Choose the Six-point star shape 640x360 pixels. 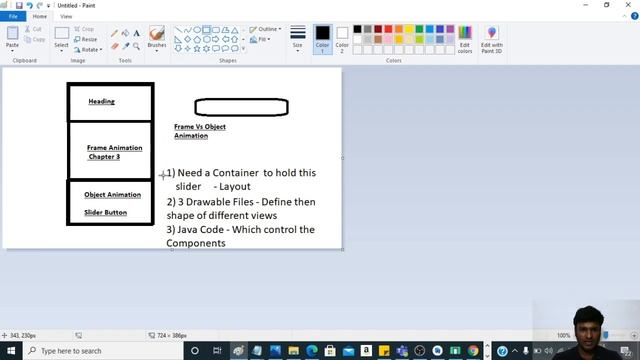(207, 49)
